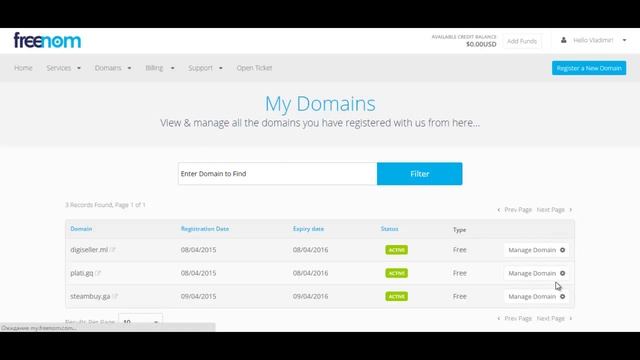The height and width of the screenshot is (360, 640).
Task: Click the Freenom logo
Action: point(47,40)
